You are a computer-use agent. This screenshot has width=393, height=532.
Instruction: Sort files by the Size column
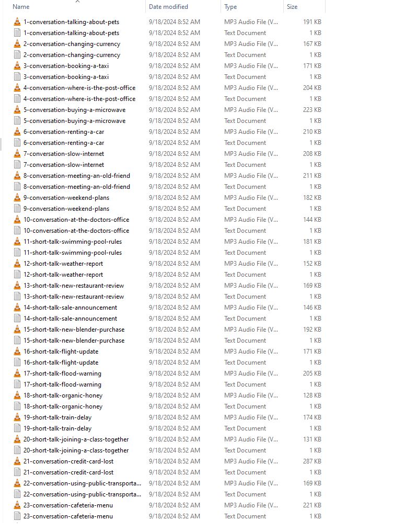292,7
